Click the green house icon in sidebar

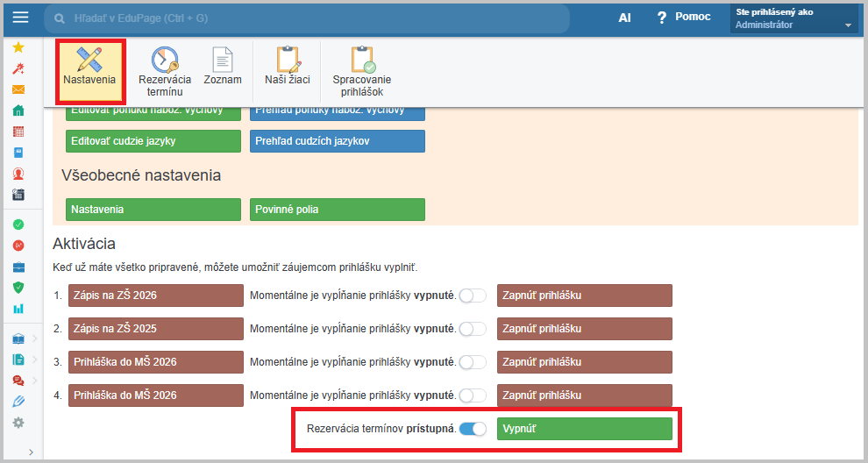(18, 110)
